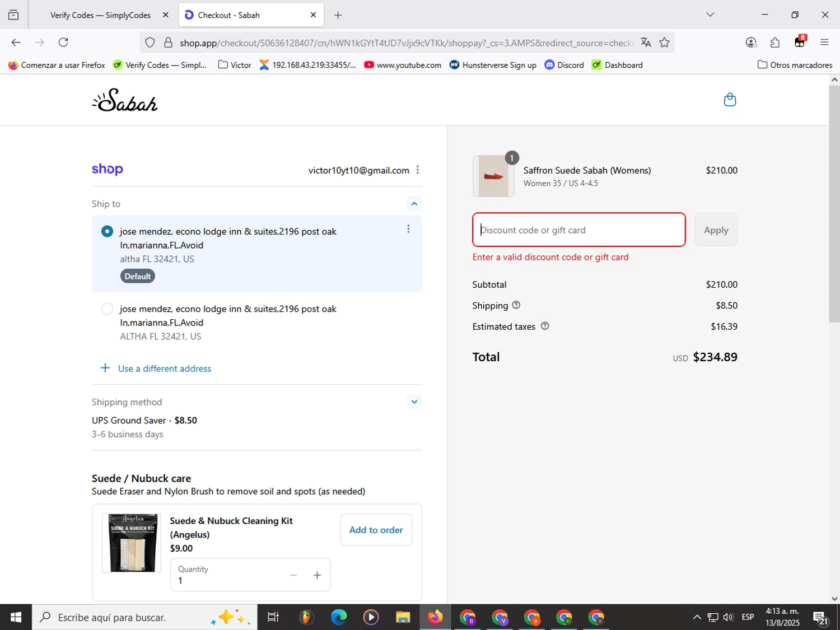Reload the checkout page
This screenshot has width=840, height=630.
(63, 43)
